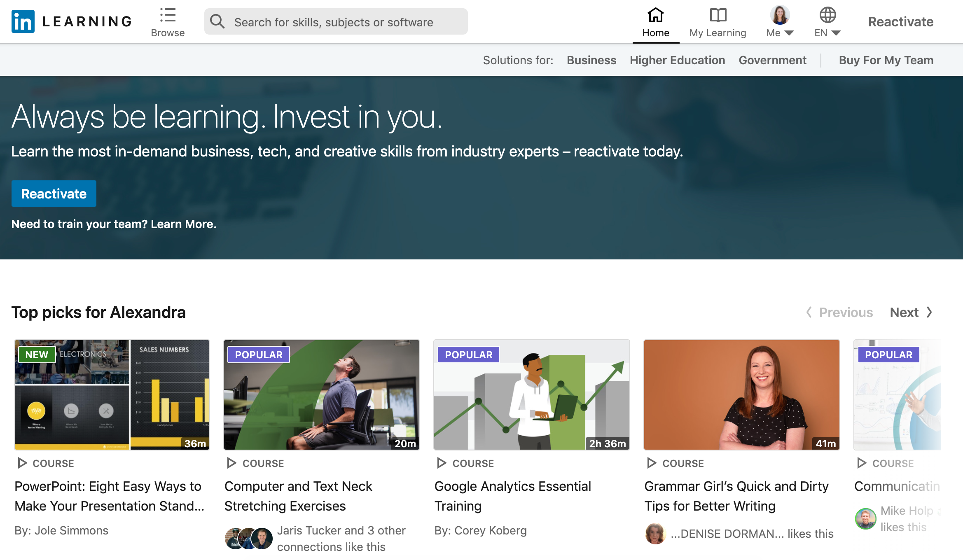The image size is (963, 560).
Task: Click play icon for Grammar Girl course
Action: (x=652, y=463)
